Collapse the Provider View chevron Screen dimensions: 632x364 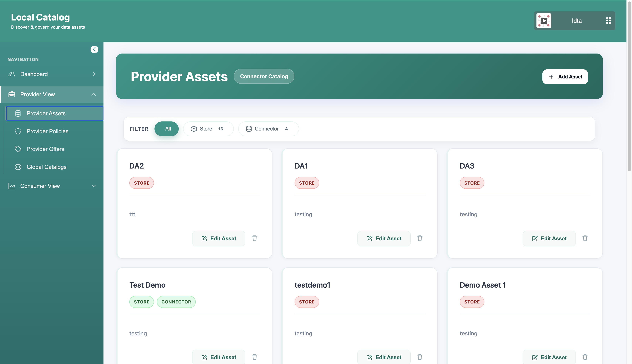coord(94,95)
